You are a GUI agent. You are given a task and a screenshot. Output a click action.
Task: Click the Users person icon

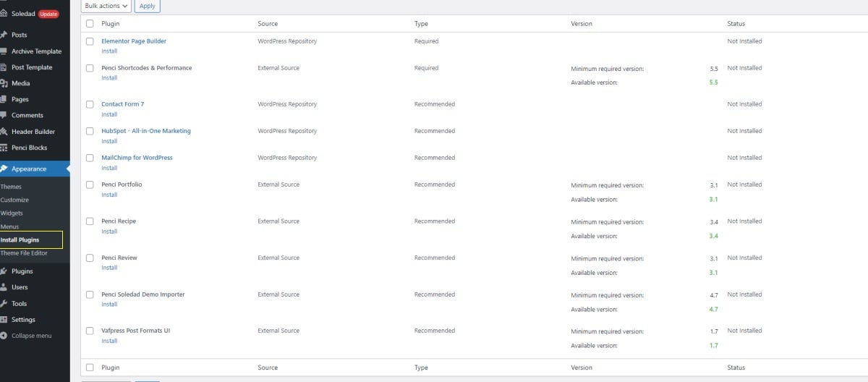click(4, 287)
